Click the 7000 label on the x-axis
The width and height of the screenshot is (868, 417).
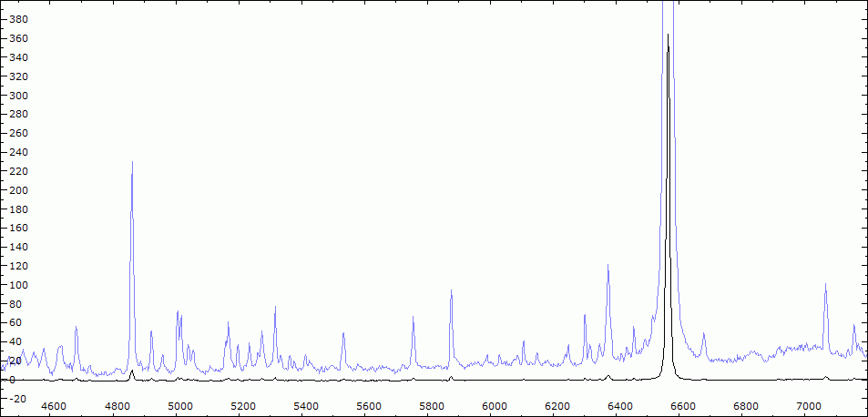(808, 405)
